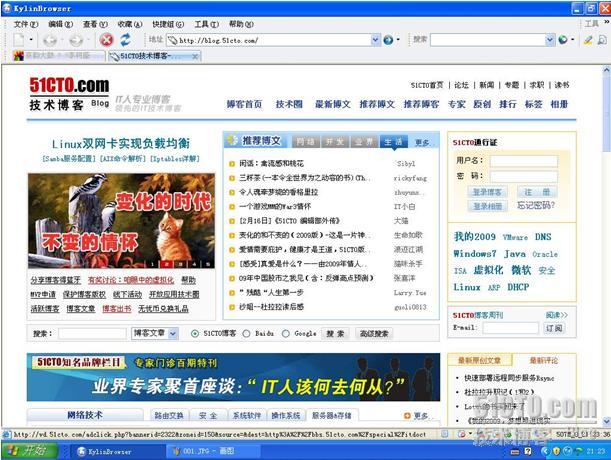The image size is (611, 460).
Task: Click the Windows7 tag link
Action: [475, 254]
